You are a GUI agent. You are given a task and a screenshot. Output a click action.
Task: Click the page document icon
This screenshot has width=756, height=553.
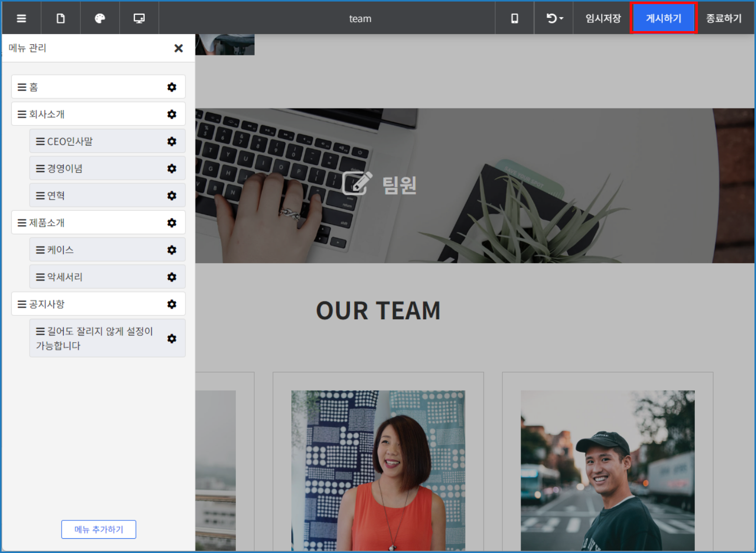tap(61, 18)
